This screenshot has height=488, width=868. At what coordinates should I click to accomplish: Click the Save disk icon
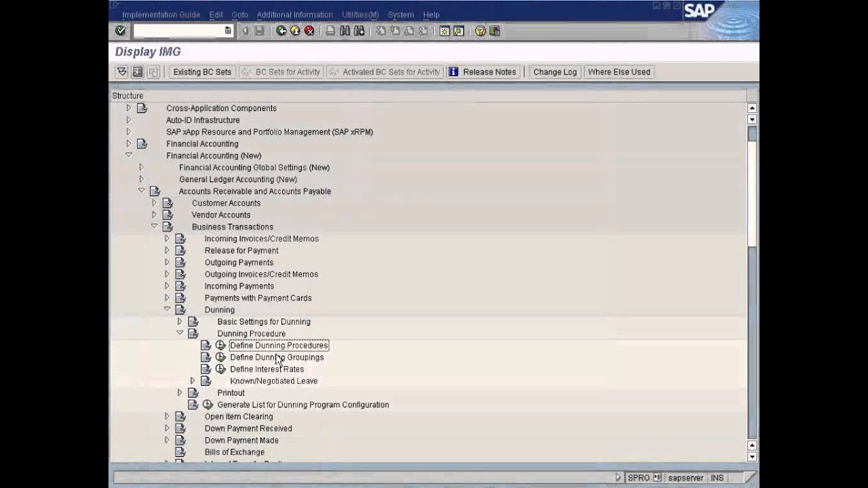point(260,30)
